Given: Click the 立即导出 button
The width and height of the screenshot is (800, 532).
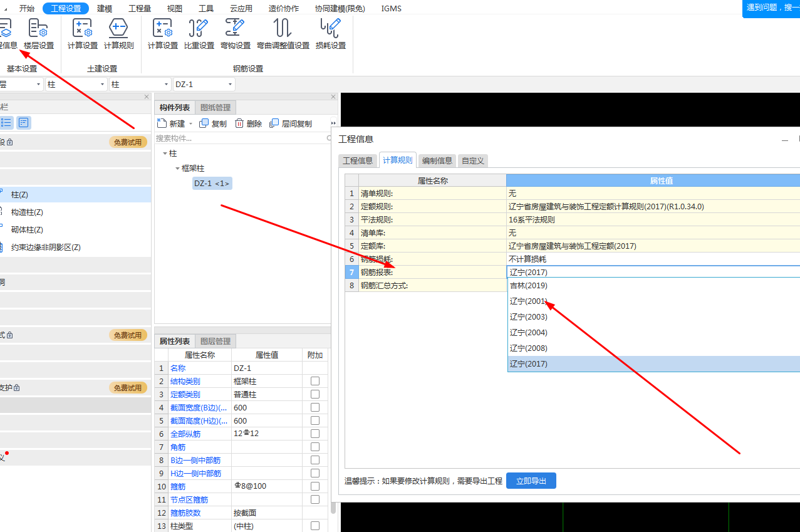Looking at the screenshot, I should pos(531,481).
